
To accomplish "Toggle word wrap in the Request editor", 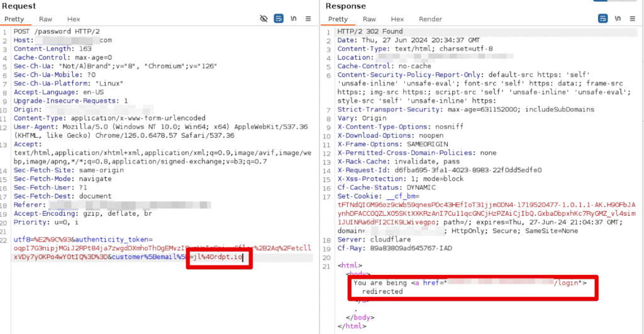I will pyautogui.click(x=279, y=19).
